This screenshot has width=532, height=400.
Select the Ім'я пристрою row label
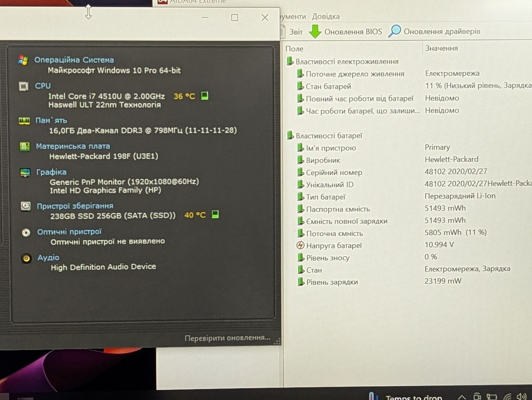pos(331,148)
